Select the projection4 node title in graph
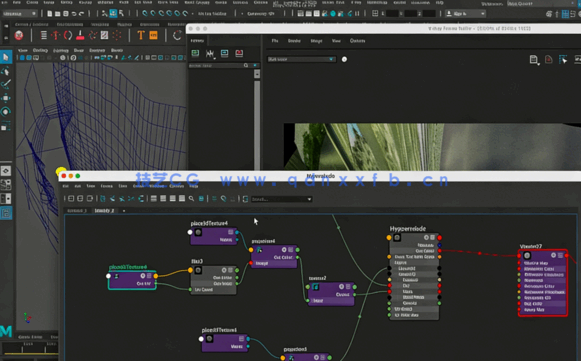Screen dimensions: 581x361 (x=263, y=241)
